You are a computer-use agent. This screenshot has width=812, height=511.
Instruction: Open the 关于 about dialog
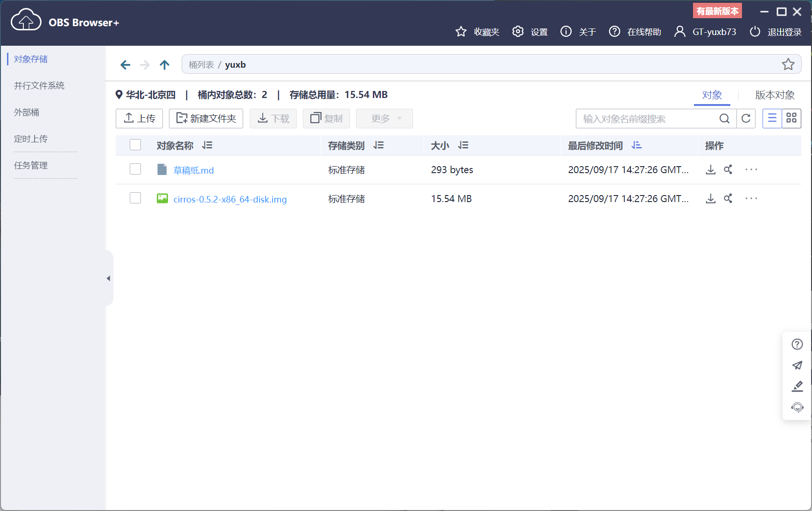coord(578,32)
